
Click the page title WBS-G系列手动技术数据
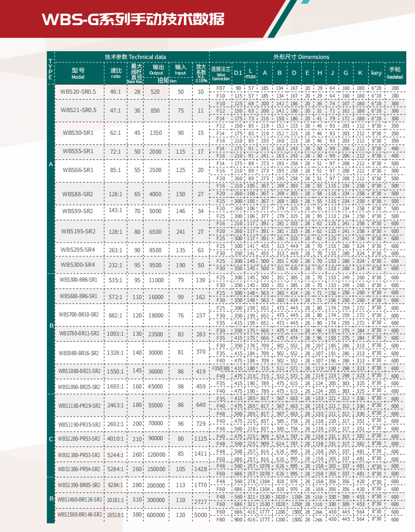(x=133, y=19)
